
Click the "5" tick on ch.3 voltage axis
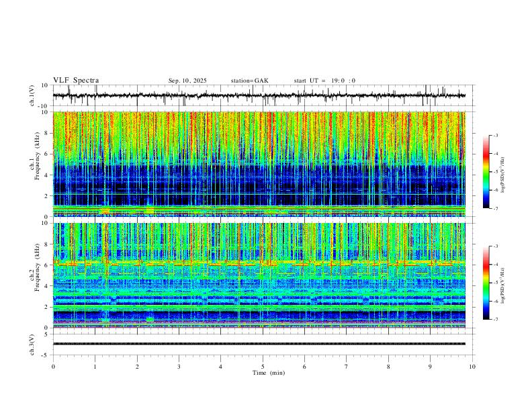[x=46, y=334]
